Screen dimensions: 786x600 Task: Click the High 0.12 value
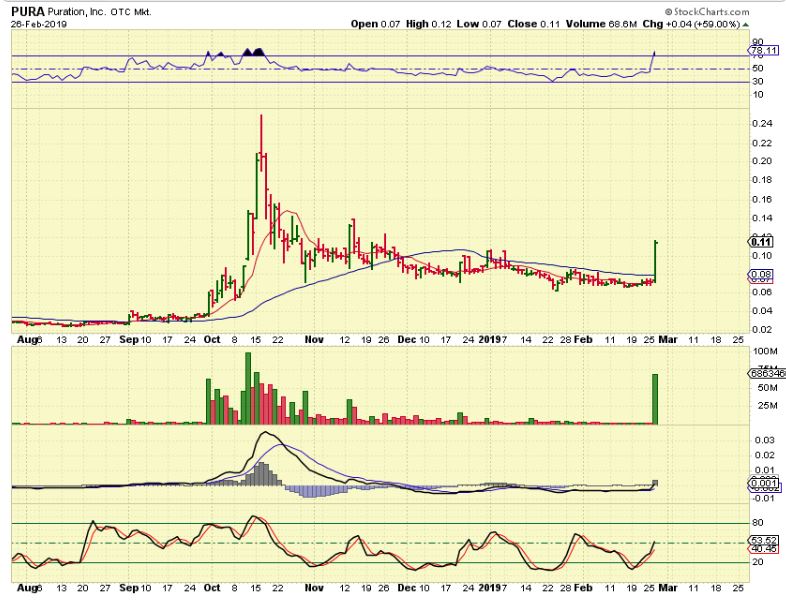(x=429, y=24)
